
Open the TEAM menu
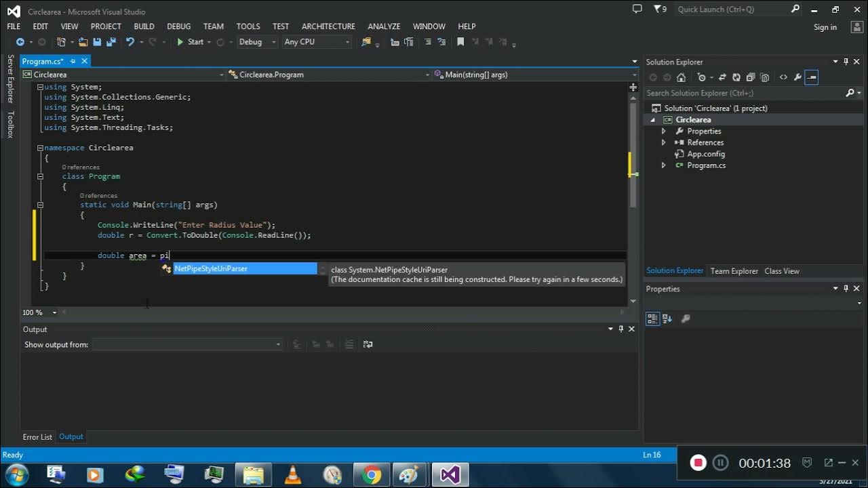214,26
